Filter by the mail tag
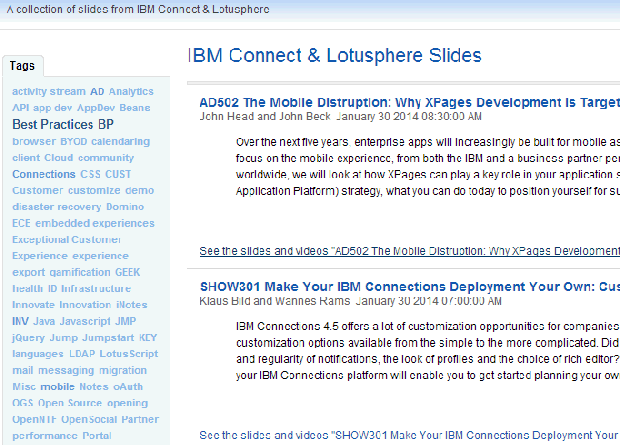 pos(23,370)
